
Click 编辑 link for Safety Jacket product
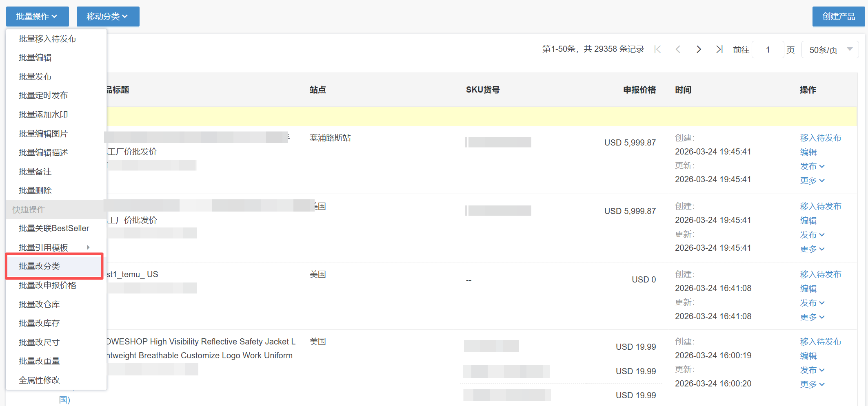808,356
